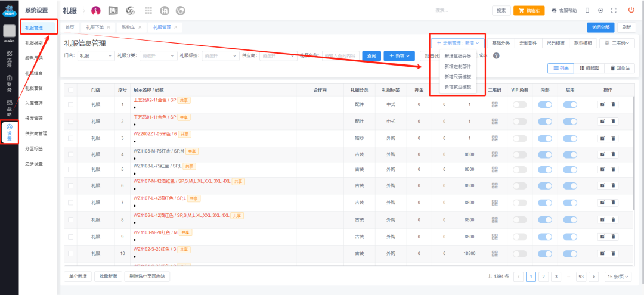Edit row 9 WZ1103-M-20红色
Screen dimensions: 644x295
602,237
